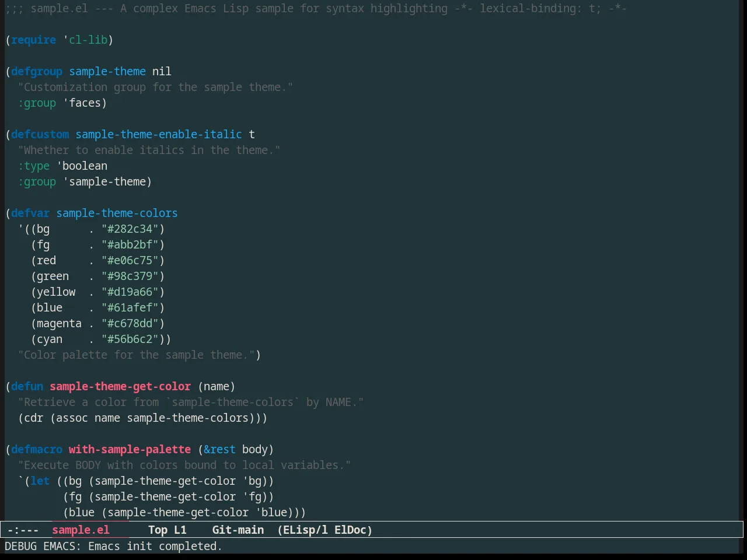This screenshot has height=560, width=747.
Task: Click the "#e06c75" color string
Action: click(130, 260)
